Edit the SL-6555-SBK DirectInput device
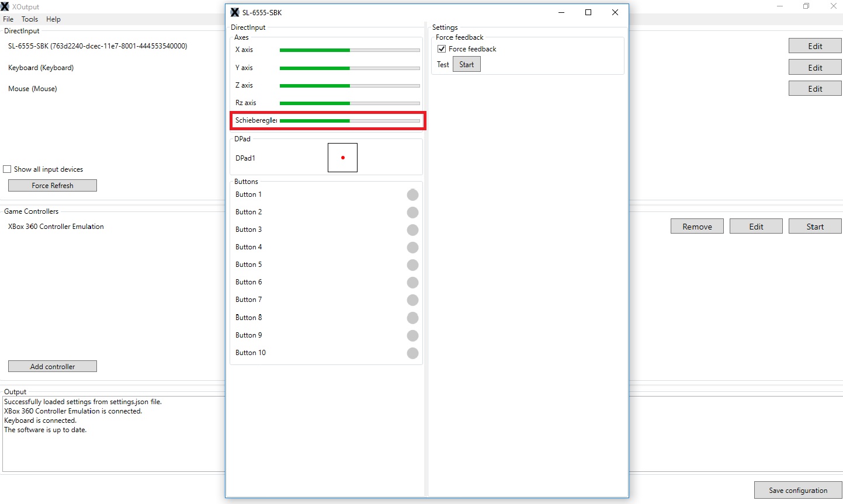Image resolution: width=843 pixels, height=504 pixels. tap(814, 46)
